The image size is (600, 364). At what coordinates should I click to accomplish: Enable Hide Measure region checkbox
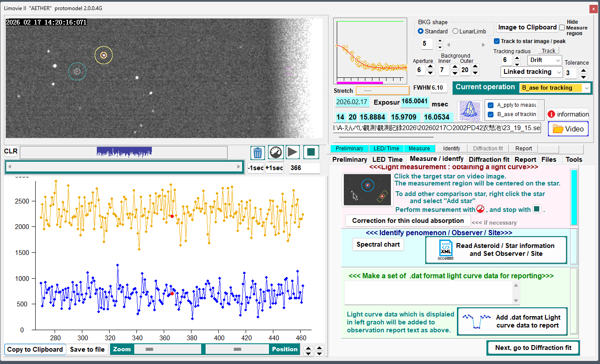point(562,27)
